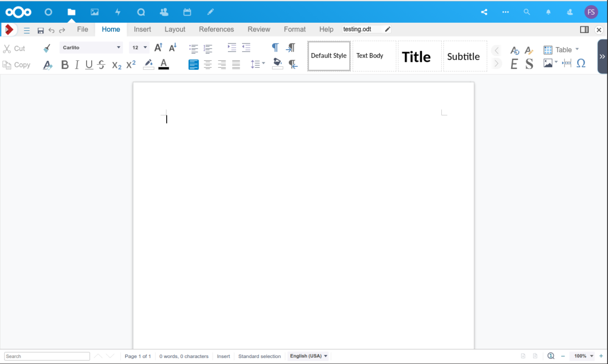The image size is (608, 364).
Task: Open the unified search magnifier icon
Action: click(527, 12)
